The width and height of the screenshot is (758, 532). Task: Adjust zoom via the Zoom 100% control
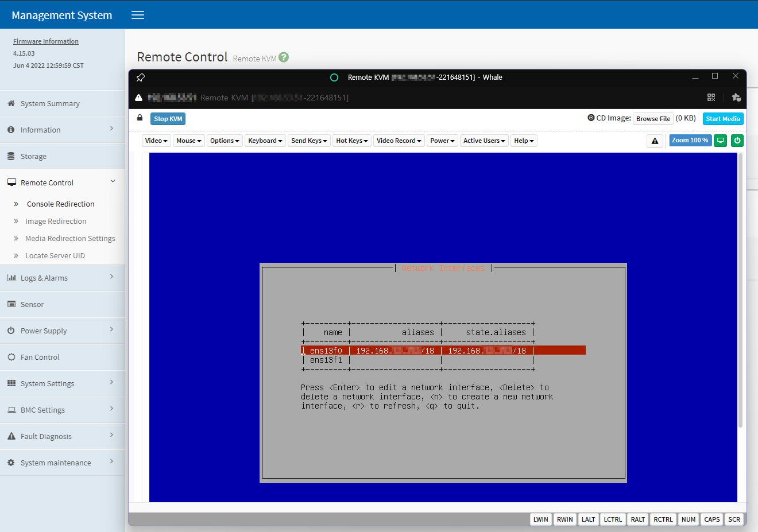(x=690, y=140)
